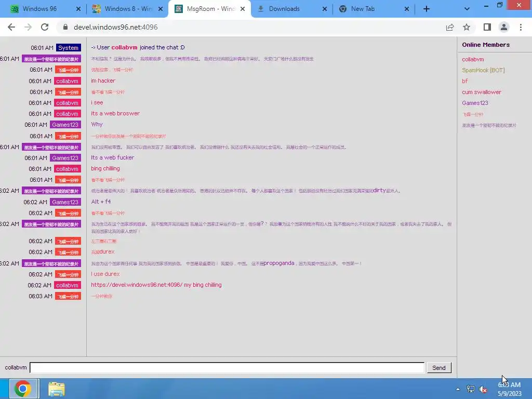
Task: Go back using the browser back arrow
Action: pyautogui.click(x=11, y=27)
